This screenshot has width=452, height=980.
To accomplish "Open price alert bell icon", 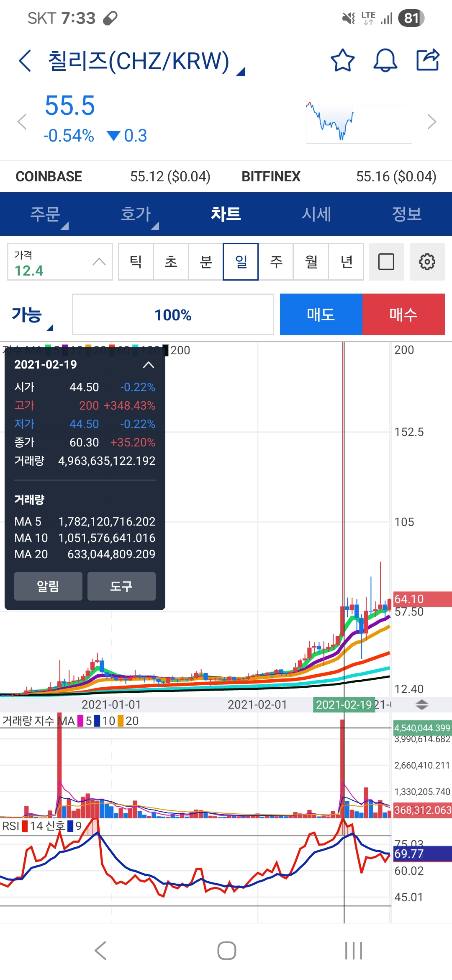I will tap(385, 61).
